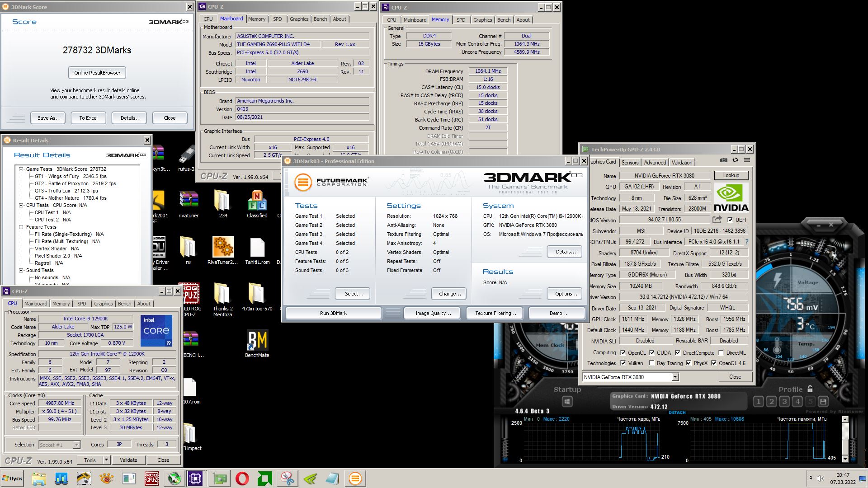
Task: Switch to Advanced tab in GPU-Z
Action: (x=655, y=162)
